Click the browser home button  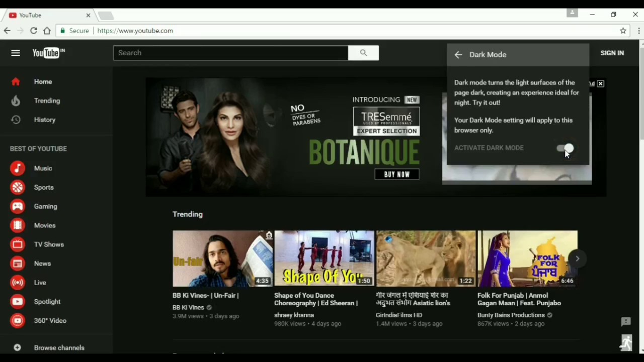[47, 31]
